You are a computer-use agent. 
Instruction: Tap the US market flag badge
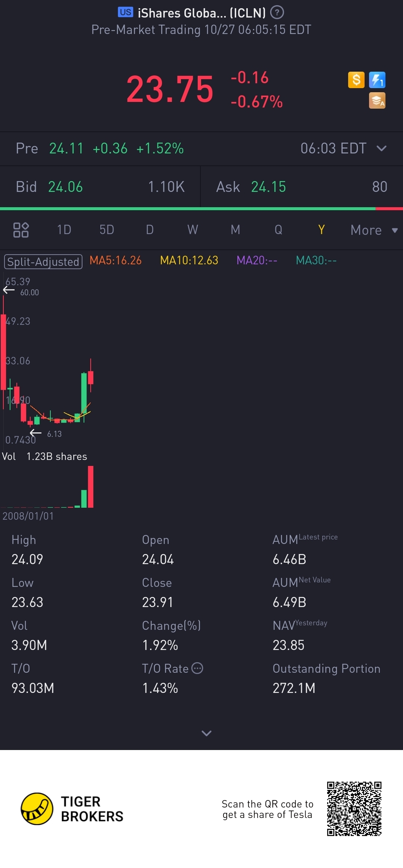[125, 12]
